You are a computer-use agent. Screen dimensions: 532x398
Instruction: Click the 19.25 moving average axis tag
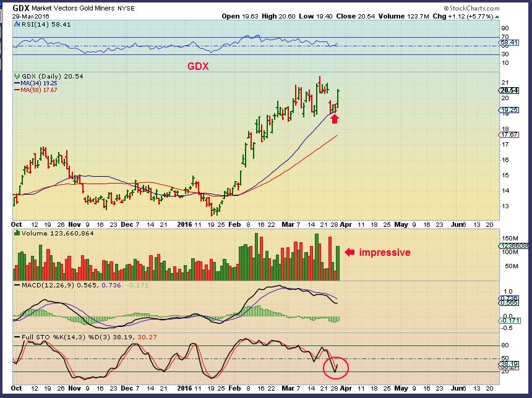(509, 110)
